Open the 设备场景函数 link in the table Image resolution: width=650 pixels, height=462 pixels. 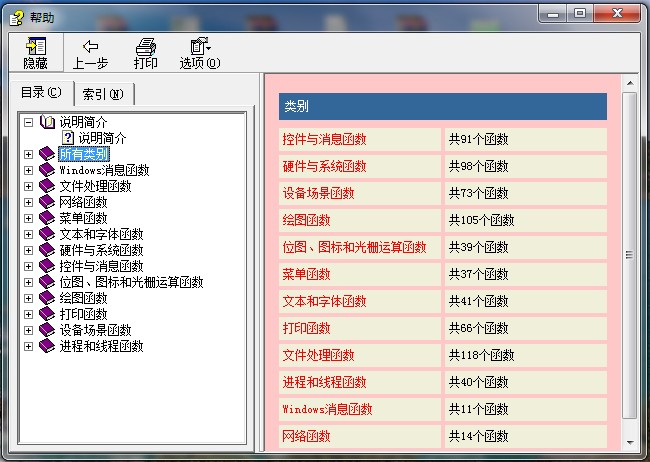pyautogui.click(x=318, y=193)
